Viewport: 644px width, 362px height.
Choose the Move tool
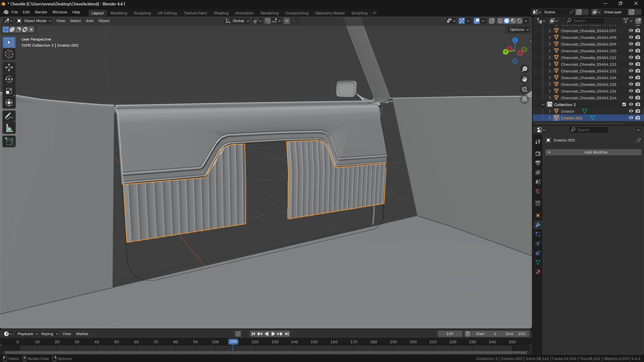[x=9, y=67]
